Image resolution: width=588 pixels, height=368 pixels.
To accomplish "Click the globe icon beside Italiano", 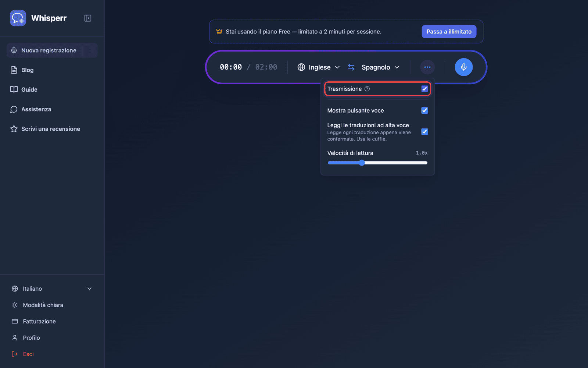I will click(x=15, y=289).
